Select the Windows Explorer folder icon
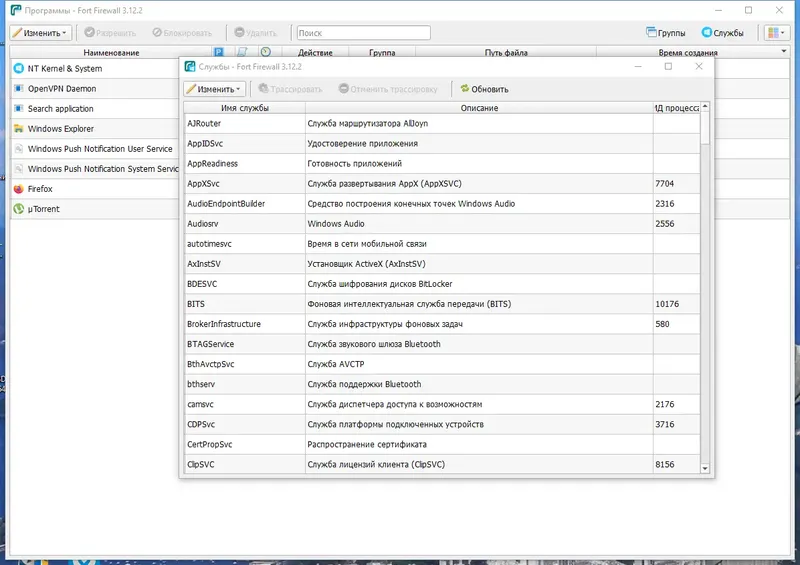The width and height of the screenshot is (800, 565). point(19,129)
